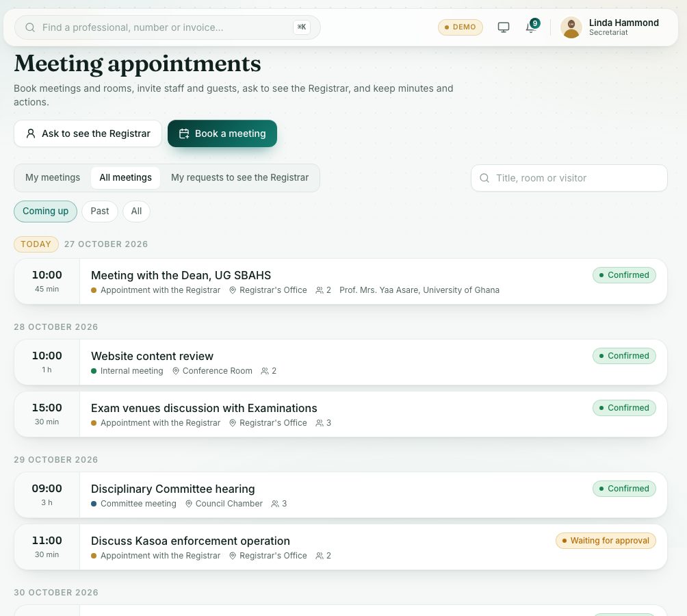The image size is (687, 616).
Task: Click Internal meeting type label
Action: point(131,371)
